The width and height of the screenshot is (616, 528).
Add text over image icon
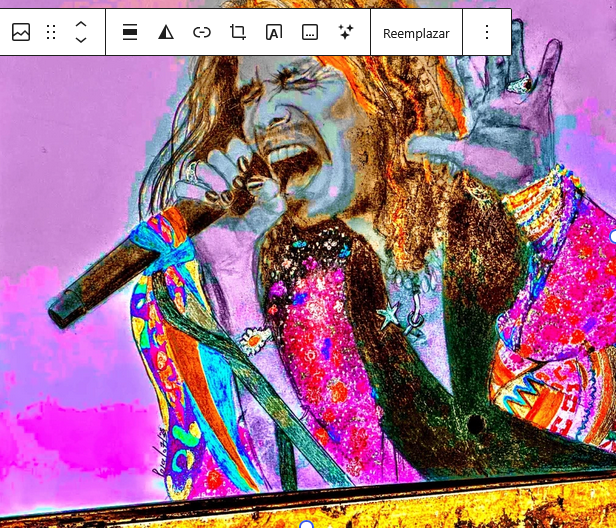pyautogui.click(x=274, y=32)
